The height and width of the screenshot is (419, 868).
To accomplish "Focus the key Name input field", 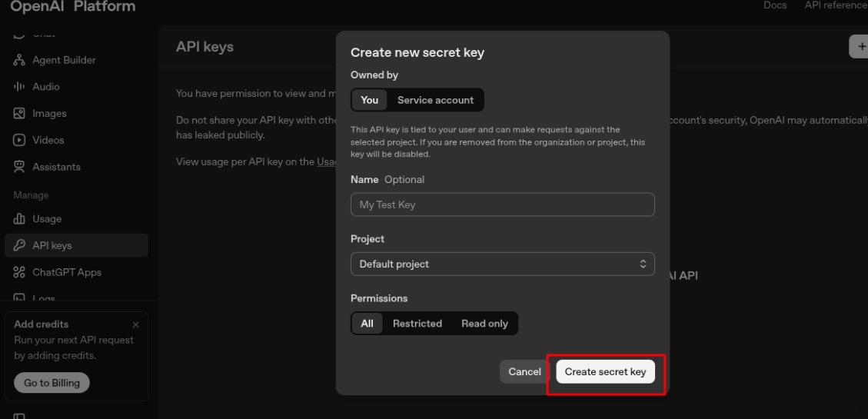I will [x=502, y=205].
